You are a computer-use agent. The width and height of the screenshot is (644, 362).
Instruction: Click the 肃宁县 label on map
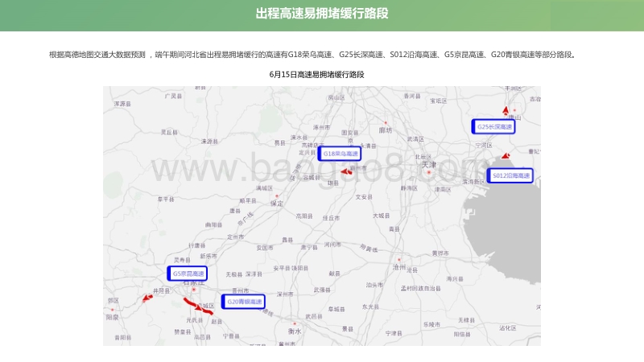pyautogui.click(x=309, y=247)
